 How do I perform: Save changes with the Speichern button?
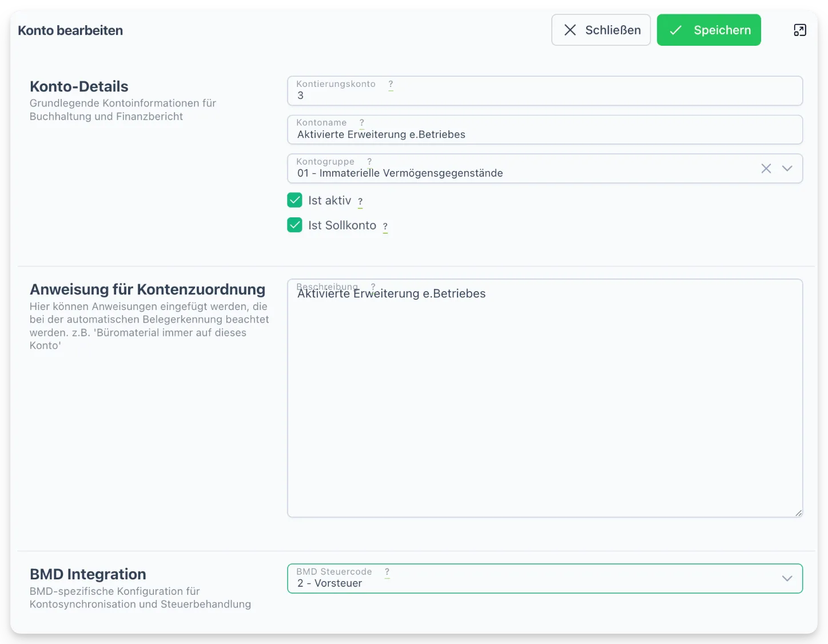point(708,30)
